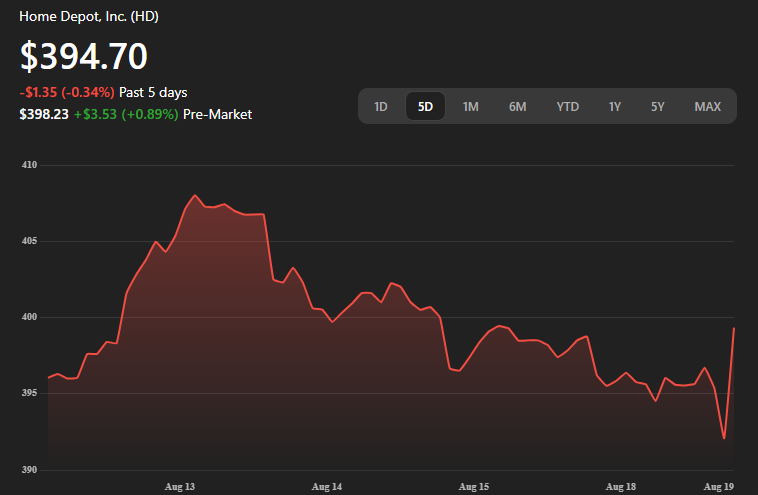Screen dimensions: 758x495
Task: Click the Home Depot, Inc. (HD) title
Action: (x=89, y=16)
